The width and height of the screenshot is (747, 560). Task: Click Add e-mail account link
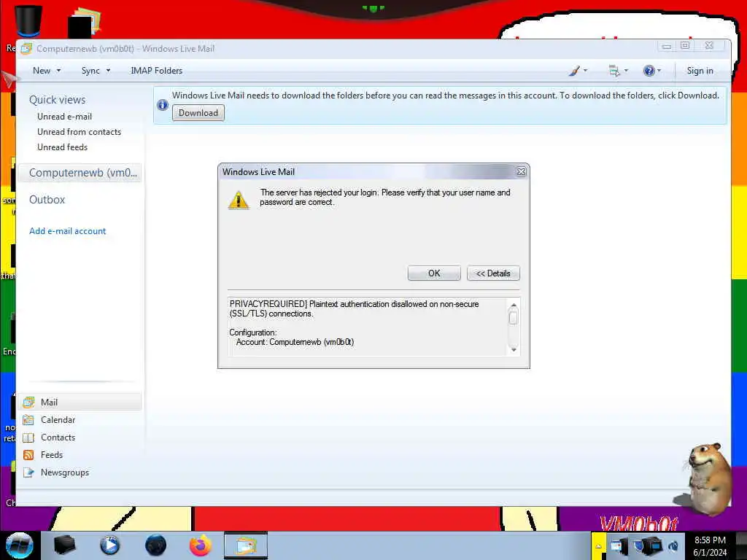(x=68, y=231)
